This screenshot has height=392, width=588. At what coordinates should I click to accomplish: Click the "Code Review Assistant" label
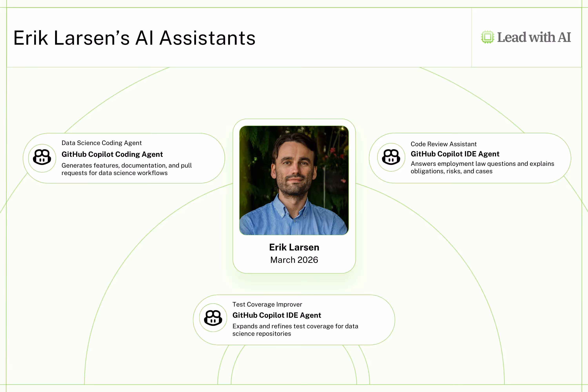pos(444,144)
